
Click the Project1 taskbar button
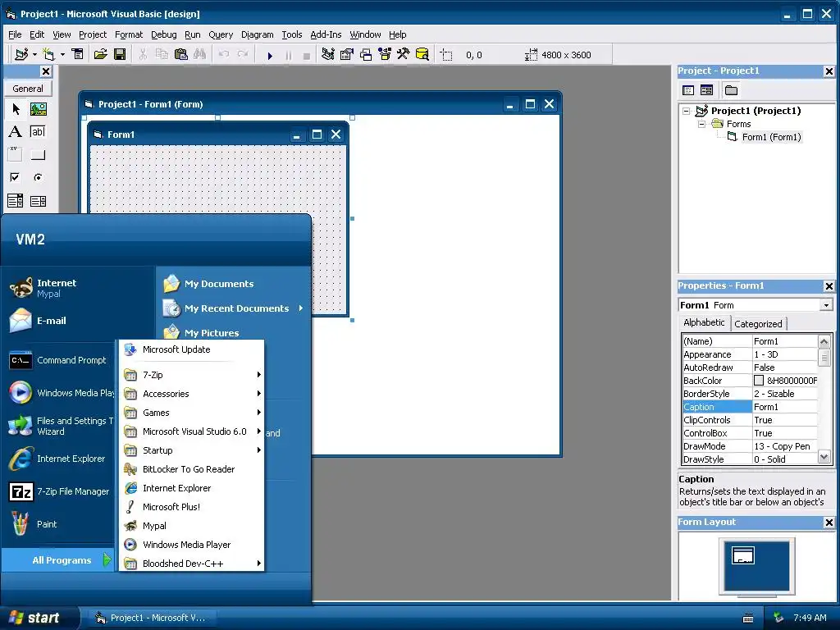pyautogui.click(x=152, y=618)
